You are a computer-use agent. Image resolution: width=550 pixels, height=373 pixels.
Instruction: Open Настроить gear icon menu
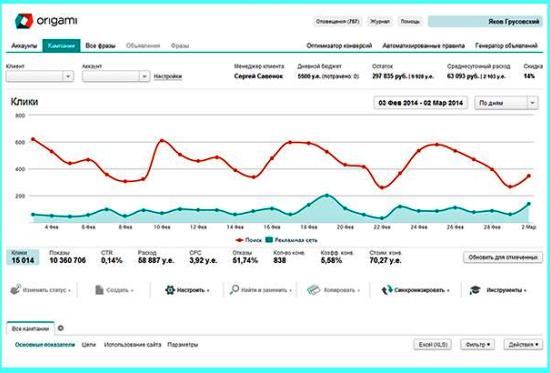pyautogui.click(x=170, y=290)
